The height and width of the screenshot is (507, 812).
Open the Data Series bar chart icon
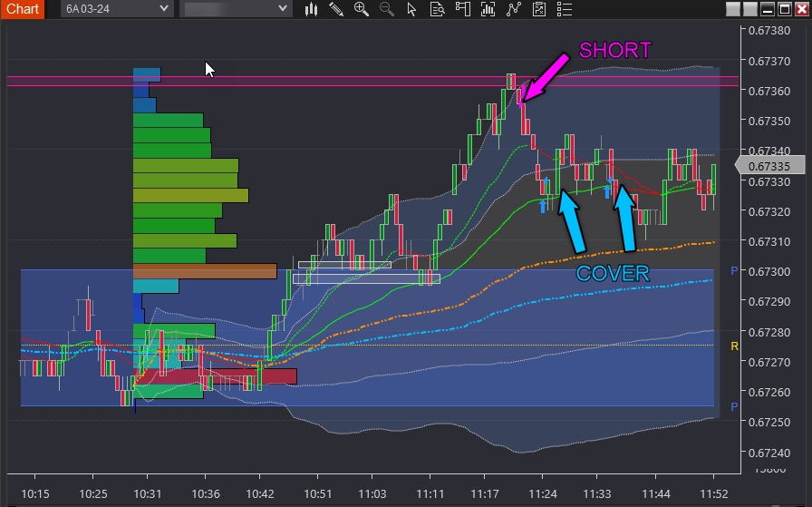pyautogui.click(x=488, y=9)
